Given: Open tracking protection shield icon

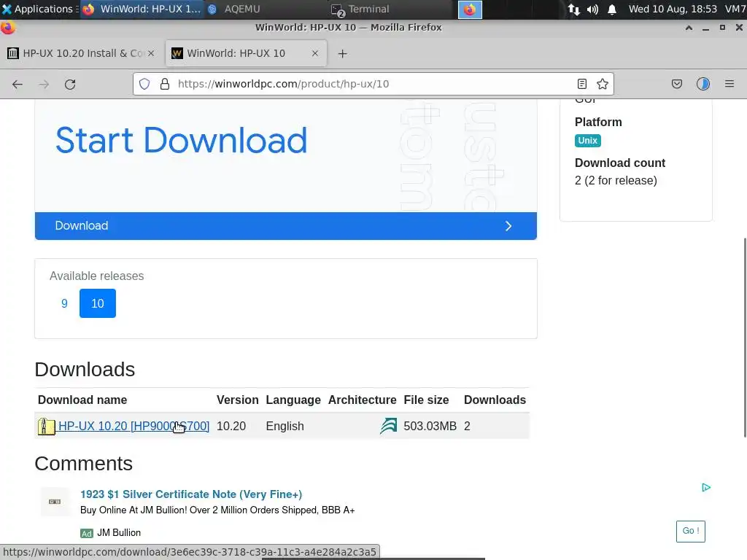Looking at the screenshot, I should point(144,85).
